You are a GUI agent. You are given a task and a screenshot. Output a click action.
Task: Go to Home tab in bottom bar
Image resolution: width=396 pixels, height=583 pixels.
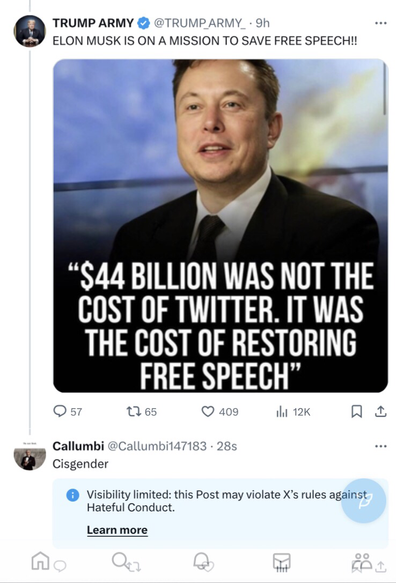40,560
